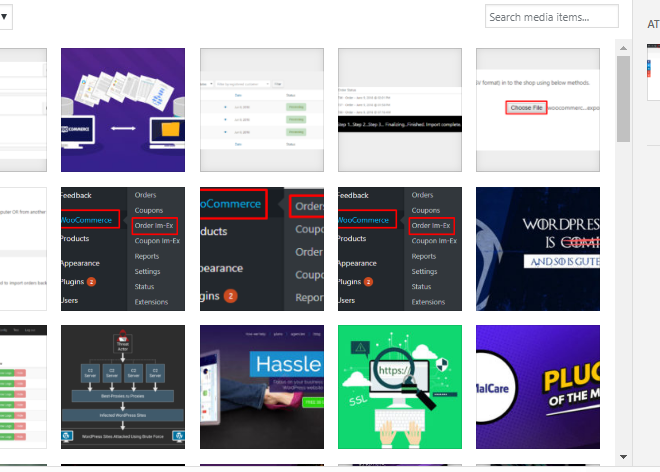Screen dimensions: 660x472
Task: Click the Search media items field
Action: (x=551, y=17)
